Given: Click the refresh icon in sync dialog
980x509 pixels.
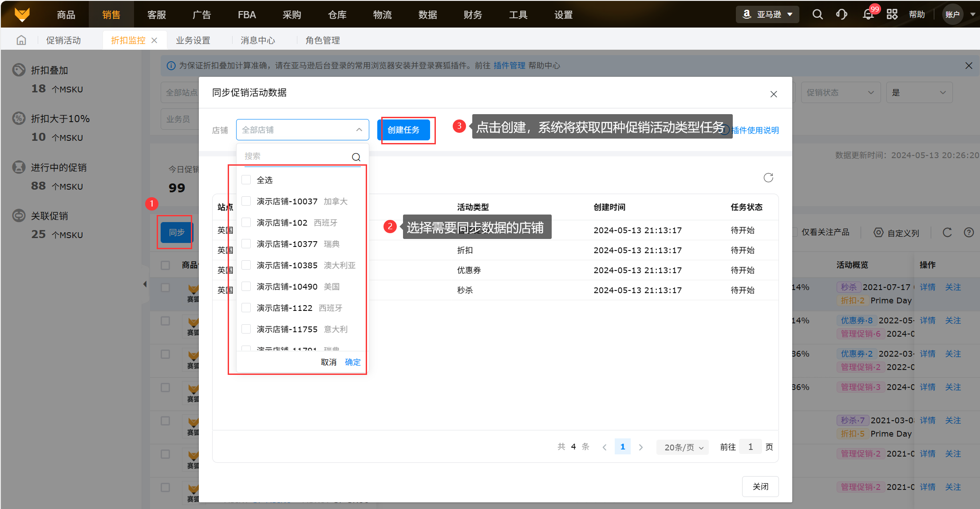Looking at the screenshot, I should (768, 178).
